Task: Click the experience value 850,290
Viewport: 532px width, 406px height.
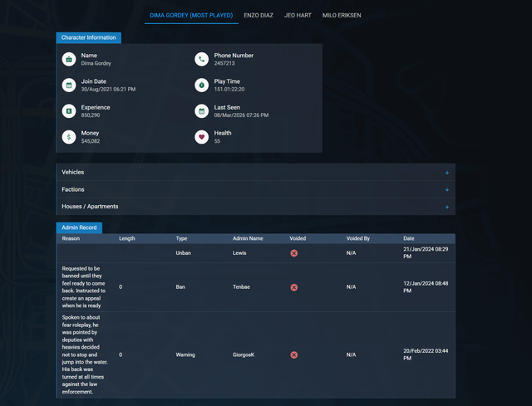Action: coord(91,115)
